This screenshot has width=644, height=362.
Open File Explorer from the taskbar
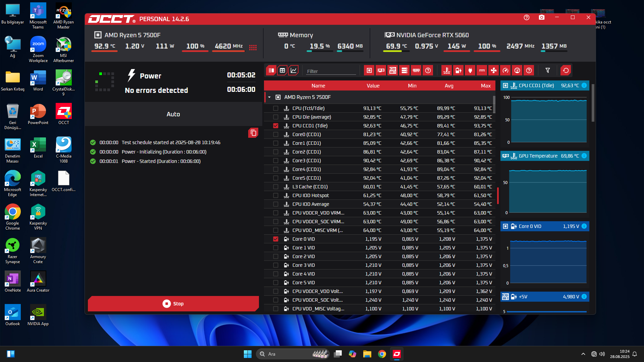point(367,354)
